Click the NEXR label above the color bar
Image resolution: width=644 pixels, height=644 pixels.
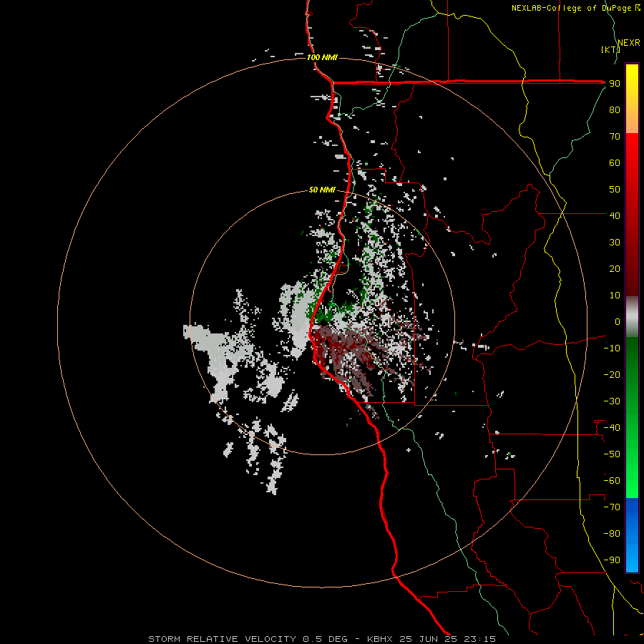[x=629, y=43]
